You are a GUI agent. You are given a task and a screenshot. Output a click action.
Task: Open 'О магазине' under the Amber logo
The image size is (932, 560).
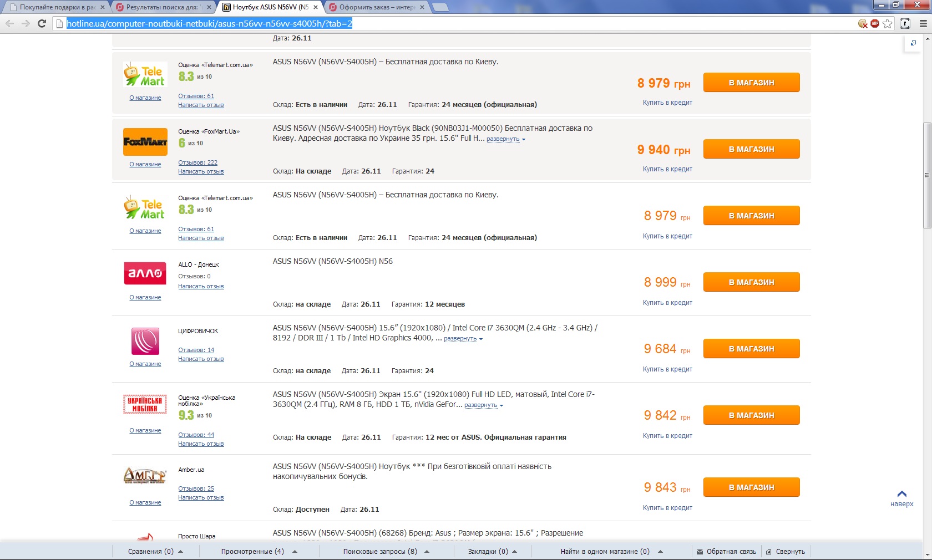click(x=145, y=502)
